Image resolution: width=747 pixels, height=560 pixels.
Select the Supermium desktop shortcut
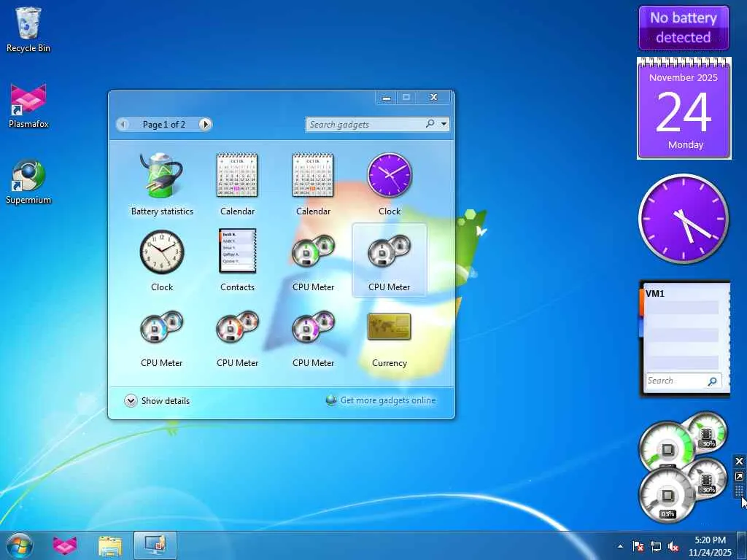pyautogui.click(x=28, y=182)
